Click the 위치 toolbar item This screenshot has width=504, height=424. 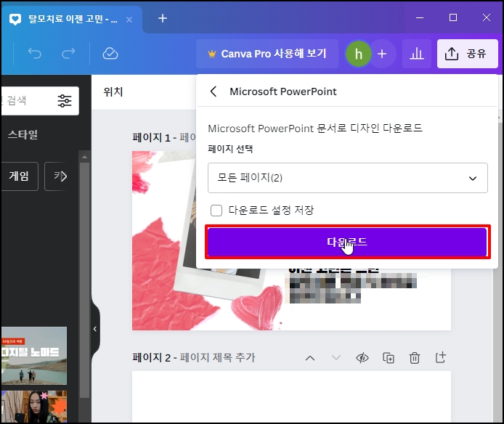click(x=113, y=92)
